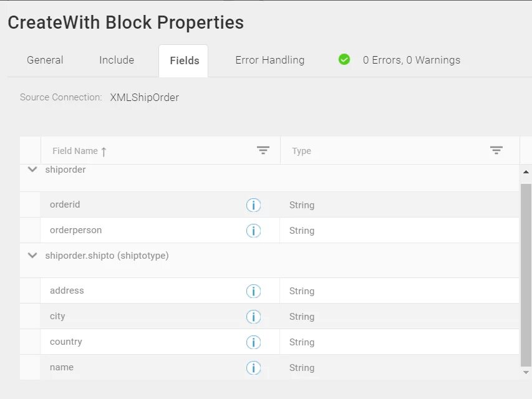The width and height of the screenshot is (532, 399).
Task: Open the Include tab
Action: [x=117, y=60]
